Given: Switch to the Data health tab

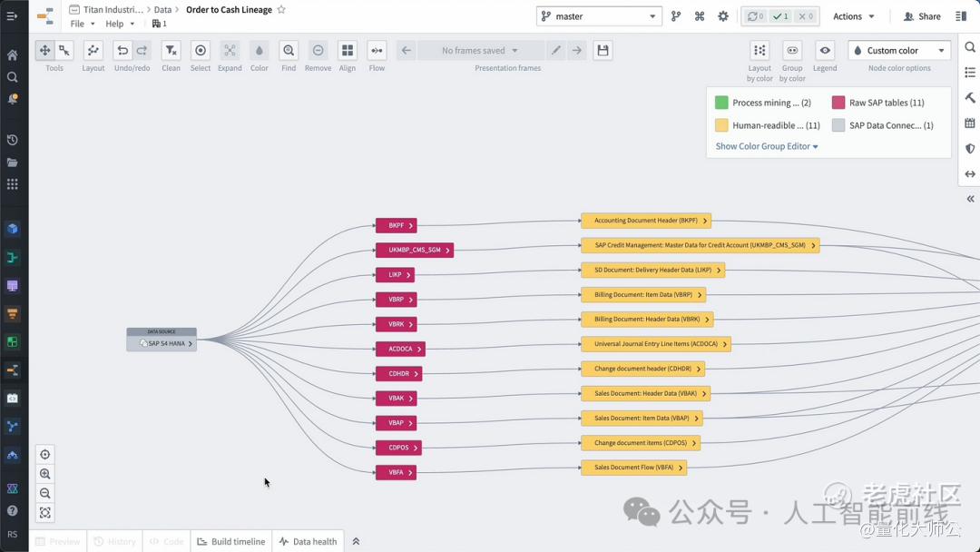Looking at the screenshot, I should point(309,541).
